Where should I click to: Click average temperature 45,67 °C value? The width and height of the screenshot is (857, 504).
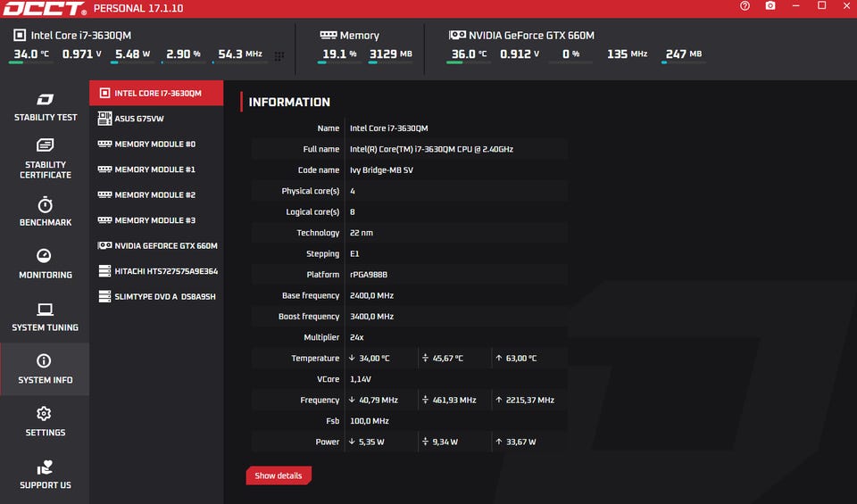click(447, 359)
